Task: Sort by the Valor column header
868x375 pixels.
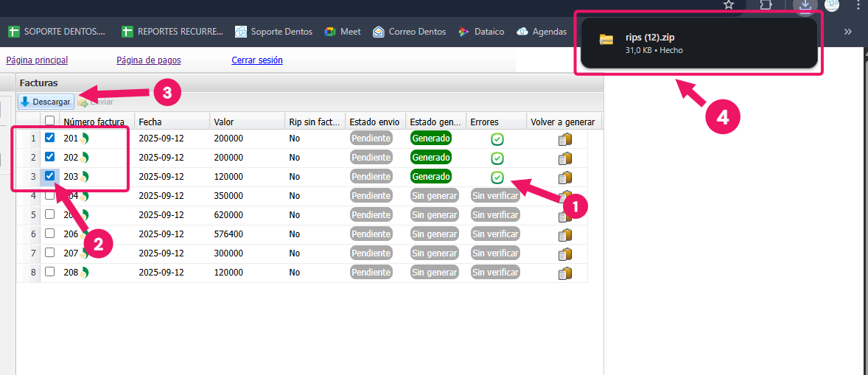Action: (x=223, y=122)
